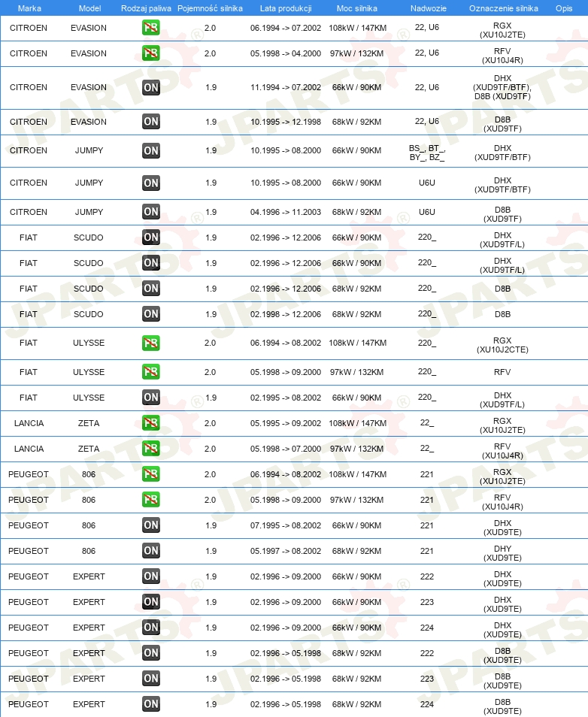Click petrol icon in Fiat Ulysse 97kW row

(150, 372)
